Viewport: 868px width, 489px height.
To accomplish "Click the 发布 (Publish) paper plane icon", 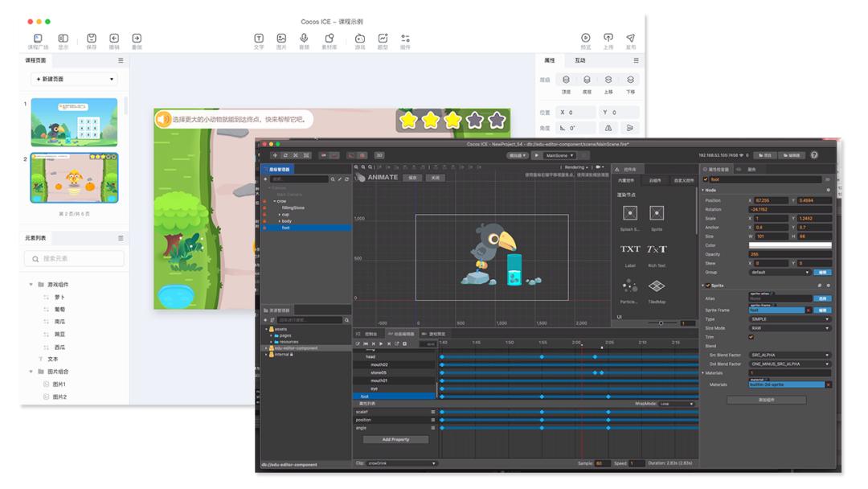I will [630, 38].
